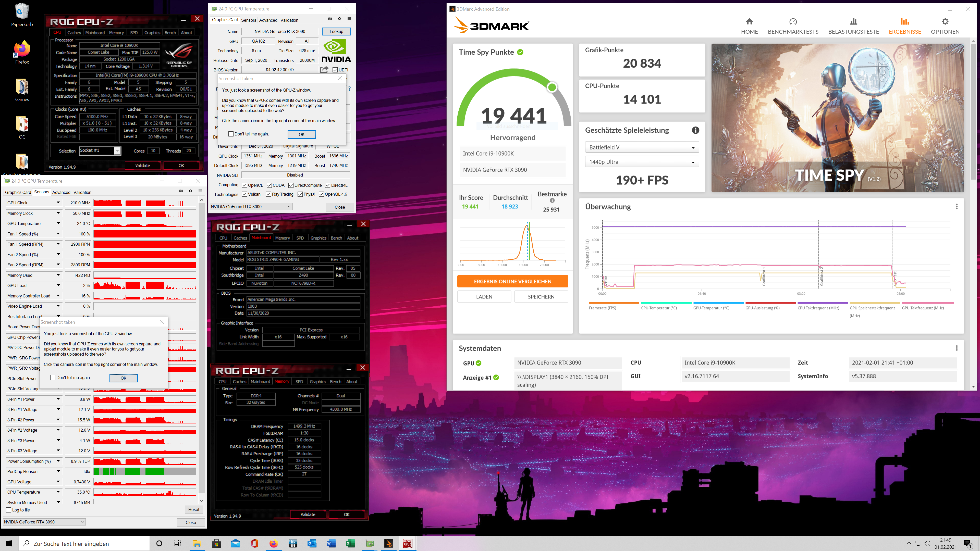Open the Bench tab in top CPU-Z window
The width and height of the screenshot is (980, 551).
pyautogui.click(x=170, y=33)
